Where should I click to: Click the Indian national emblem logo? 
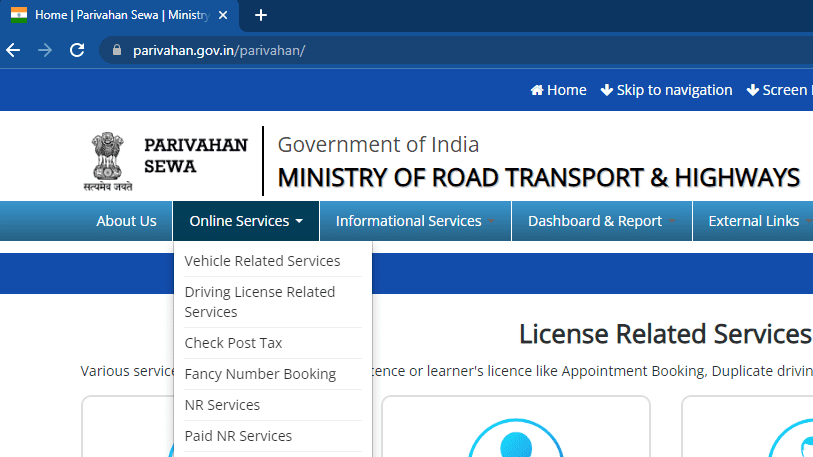click(108, 161)
